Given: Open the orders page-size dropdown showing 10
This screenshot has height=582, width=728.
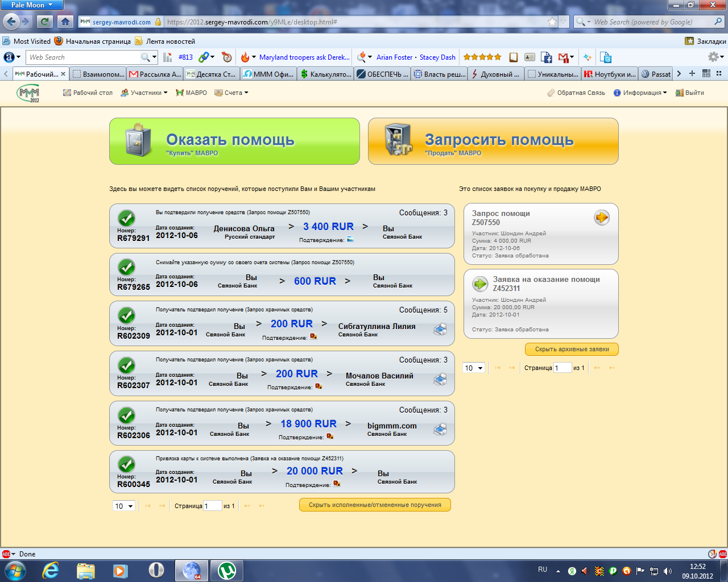Looking at the screenshot, I should 123,506.
